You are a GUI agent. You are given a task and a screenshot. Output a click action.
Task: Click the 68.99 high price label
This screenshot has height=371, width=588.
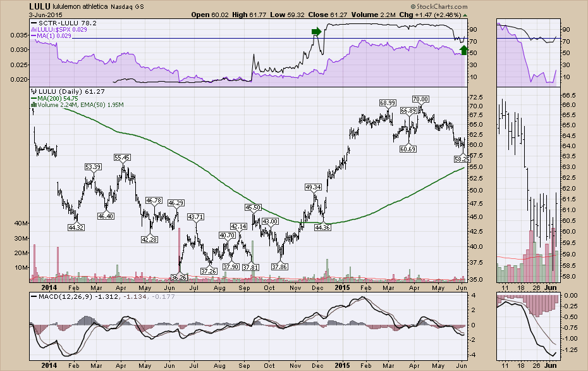tap(388, 103)
